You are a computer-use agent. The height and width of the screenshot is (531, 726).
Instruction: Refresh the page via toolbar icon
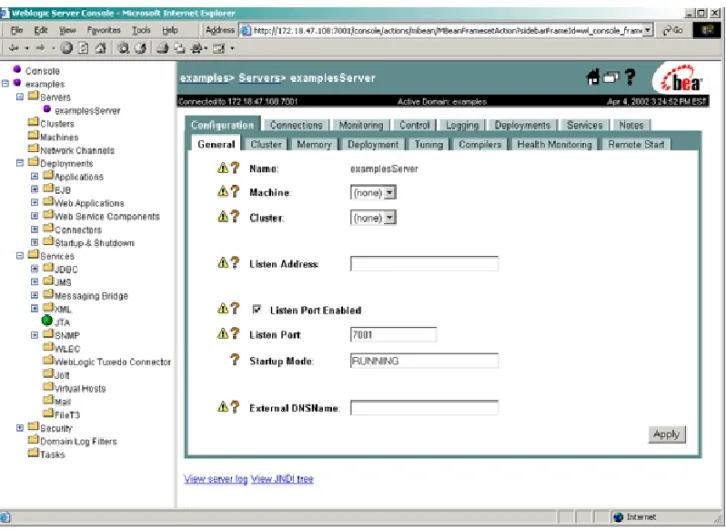click(83, 48)
